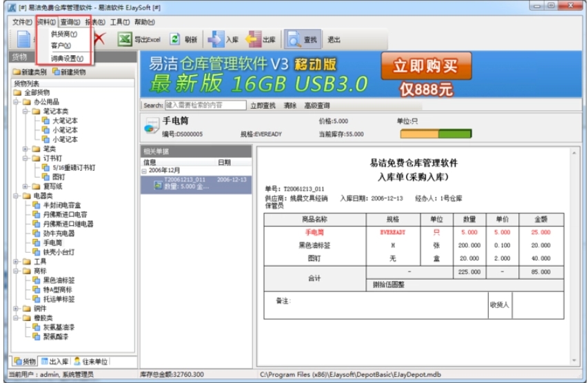Select 灰氨基油漆 in tree
588x383 pixels.
pyautogui.click(x=59, y=327)
